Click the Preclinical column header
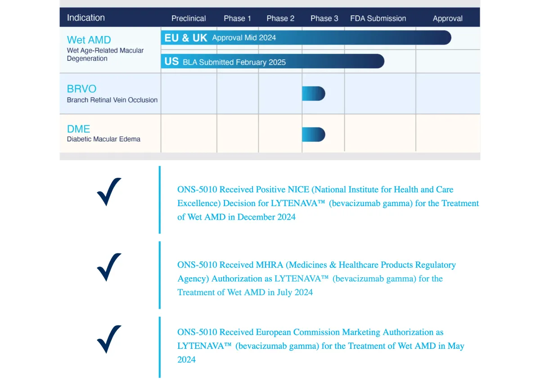 [189, 18]
